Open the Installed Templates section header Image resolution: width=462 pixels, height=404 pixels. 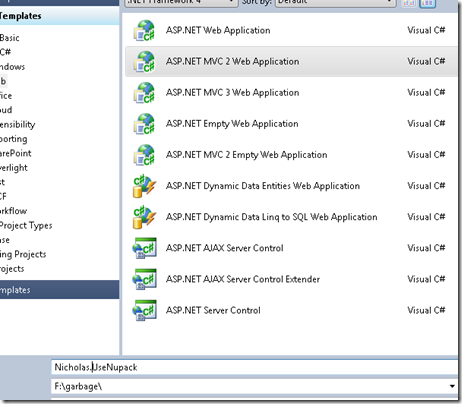click(59, 16)
